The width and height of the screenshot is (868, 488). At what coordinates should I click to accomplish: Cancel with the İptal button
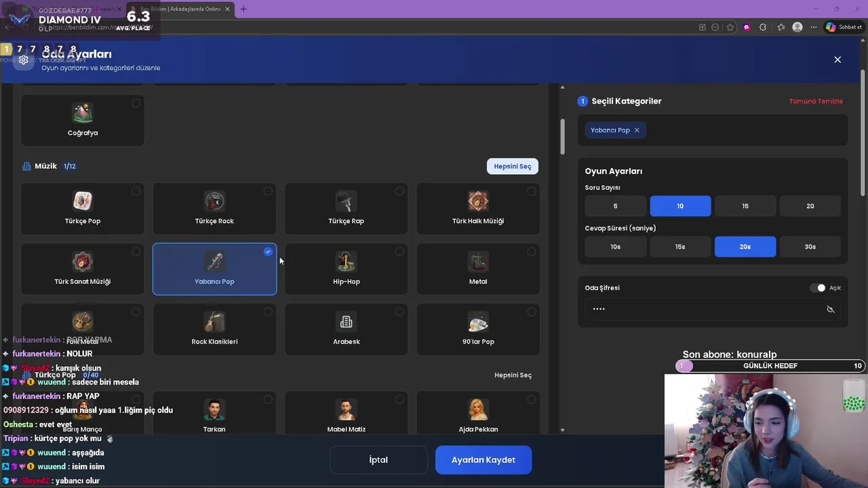click(x=378, y=460)
